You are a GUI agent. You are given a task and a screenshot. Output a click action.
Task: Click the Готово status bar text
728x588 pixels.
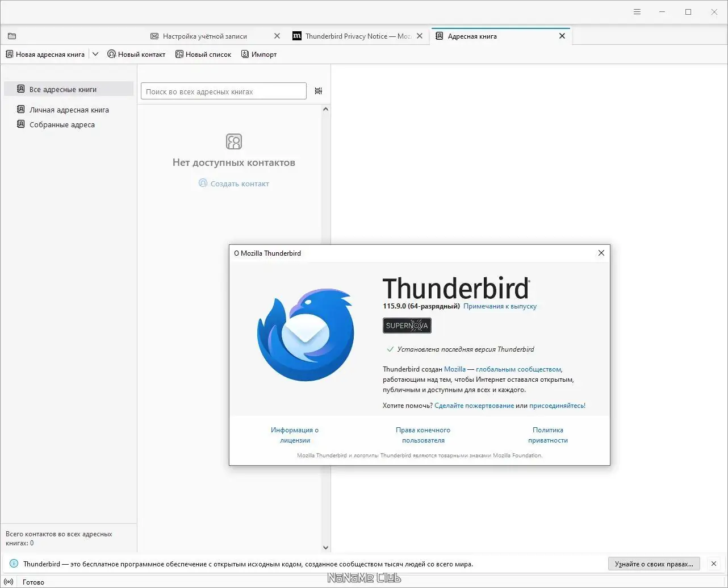[x=34, y=582]
